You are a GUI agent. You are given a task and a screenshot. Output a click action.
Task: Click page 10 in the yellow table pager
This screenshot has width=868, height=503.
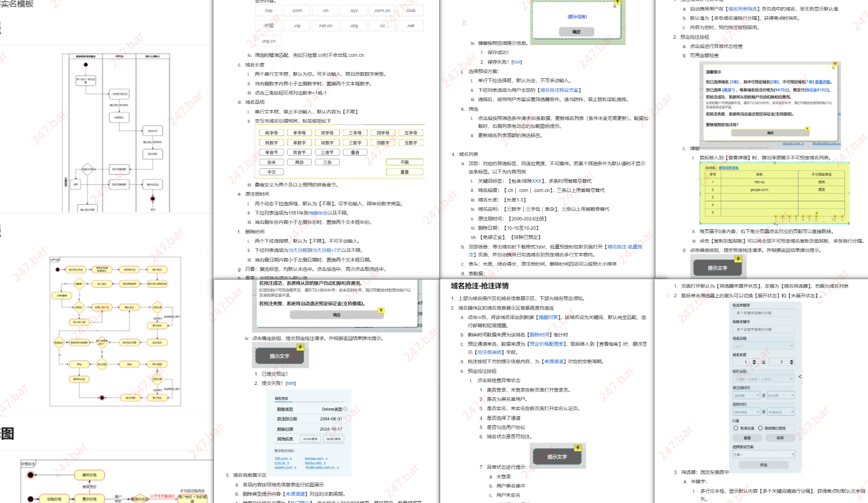pos(833,219)
